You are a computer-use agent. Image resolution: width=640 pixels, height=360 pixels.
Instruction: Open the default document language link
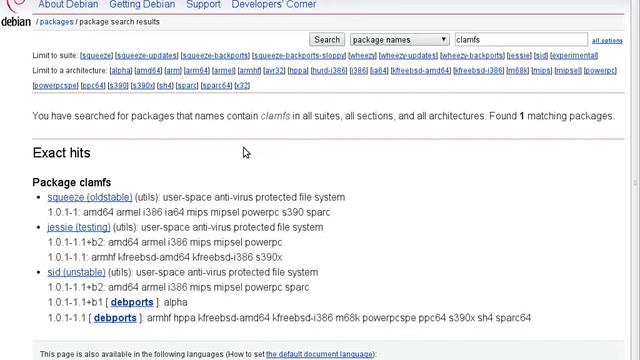coord(320,354)
